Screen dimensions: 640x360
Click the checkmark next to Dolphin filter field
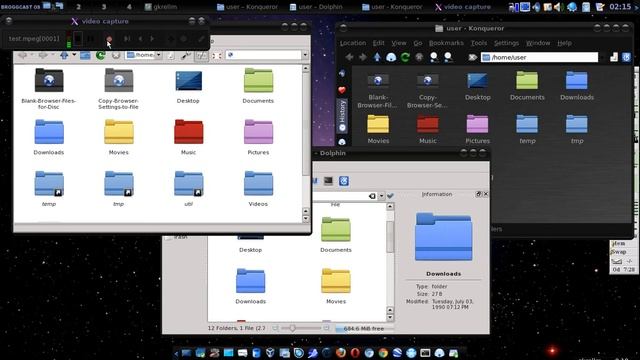click(x=390, y=196)
